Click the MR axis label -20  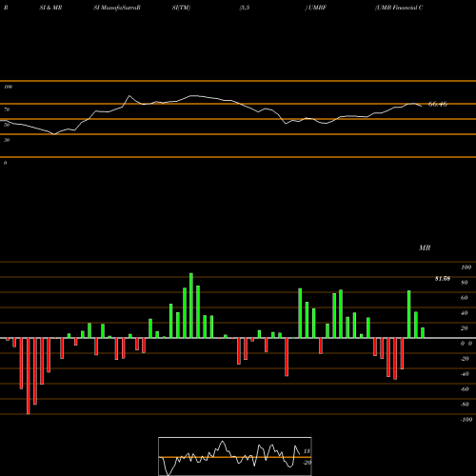[465, 359]
